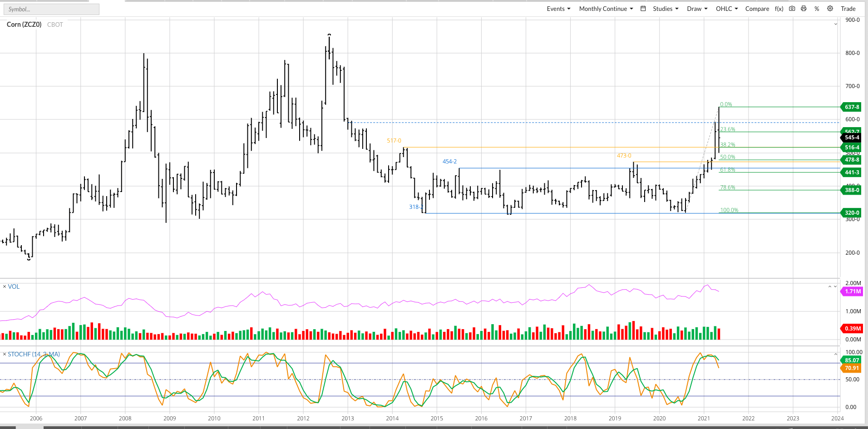Viewport: 868px width, 429px height.
Task: Open chart settings gear icon
Action: click(830, 9)
